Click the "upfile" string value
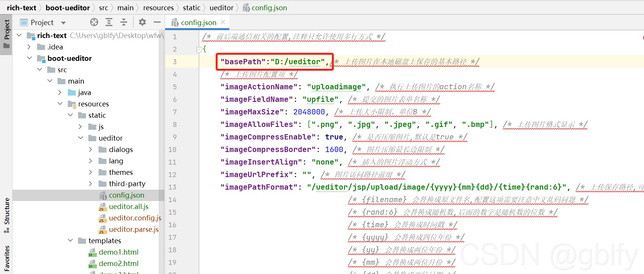Image resolution: width=644 pixels, height=274 pixels. [320, 99]
